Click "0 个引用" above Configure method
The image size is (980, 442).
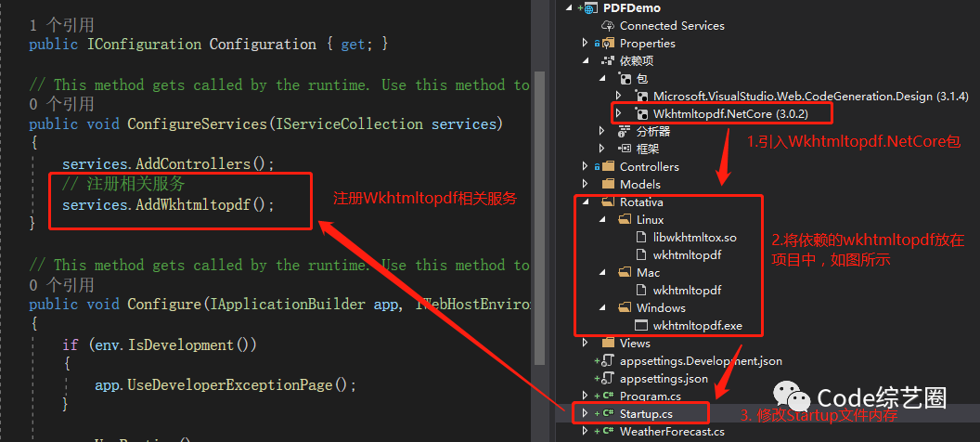pyautogui.click(x=61, y=284)
